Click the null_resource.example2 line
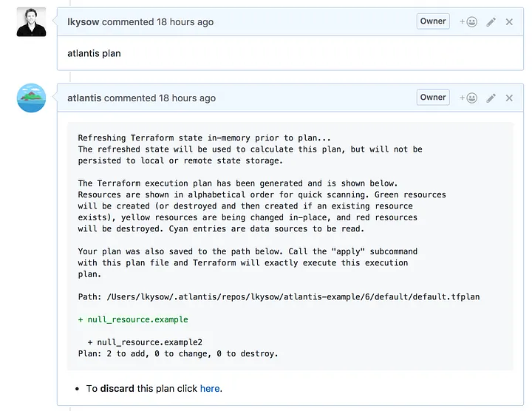 click(145, 342)
